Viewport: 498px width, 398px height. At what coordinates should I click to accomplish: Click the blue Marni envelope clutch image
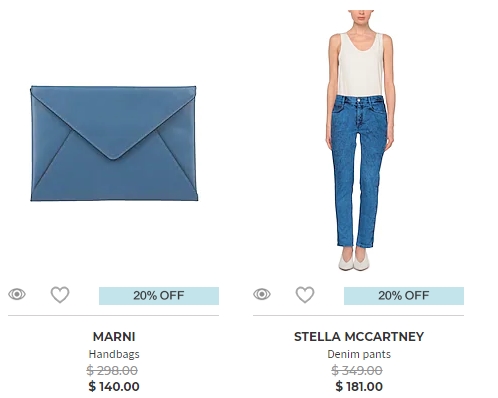[x=114, y=143]
